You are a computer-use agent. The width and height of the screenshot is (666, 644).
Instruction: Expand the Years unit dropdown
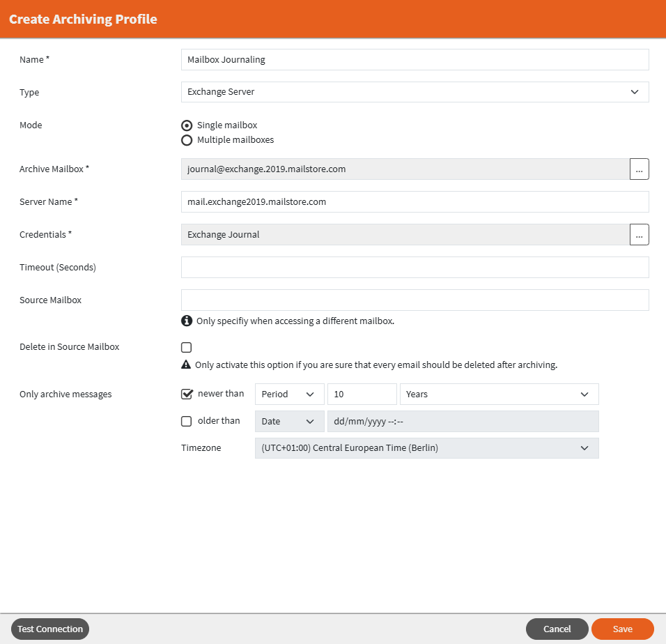[499, 394]
